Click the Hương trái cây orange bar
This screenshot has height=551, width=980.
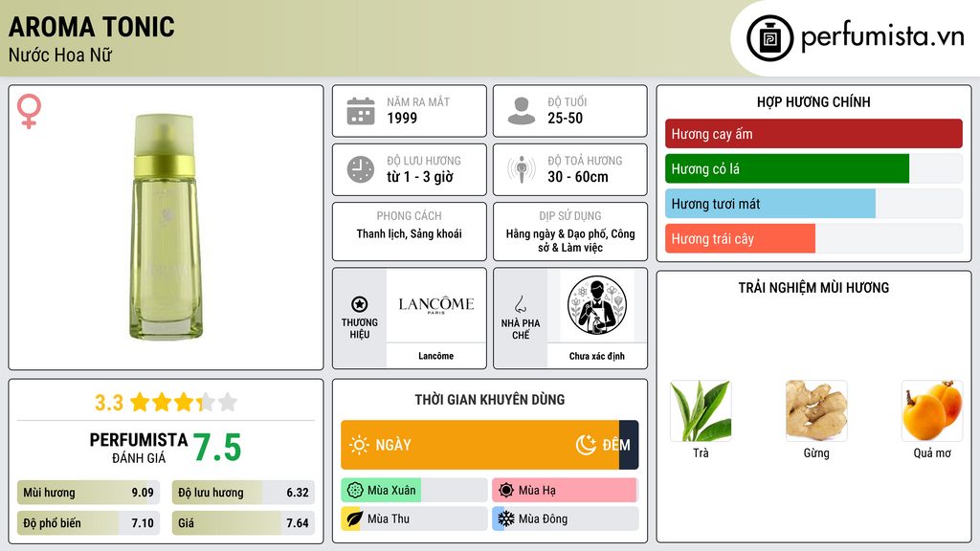740,238
